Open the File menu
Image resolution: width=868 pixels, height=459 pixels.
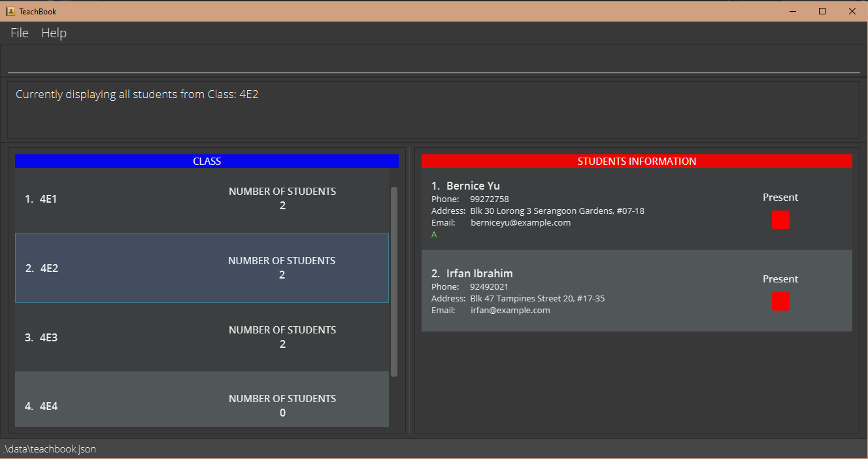coord(18,33)
